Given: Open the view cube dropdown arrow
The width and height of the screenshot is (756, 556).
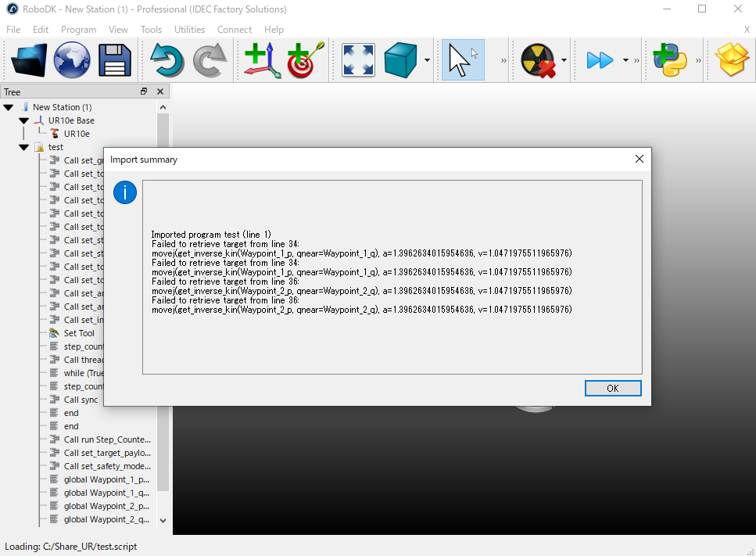Looking at the screenshot, I should click(427, 60).
